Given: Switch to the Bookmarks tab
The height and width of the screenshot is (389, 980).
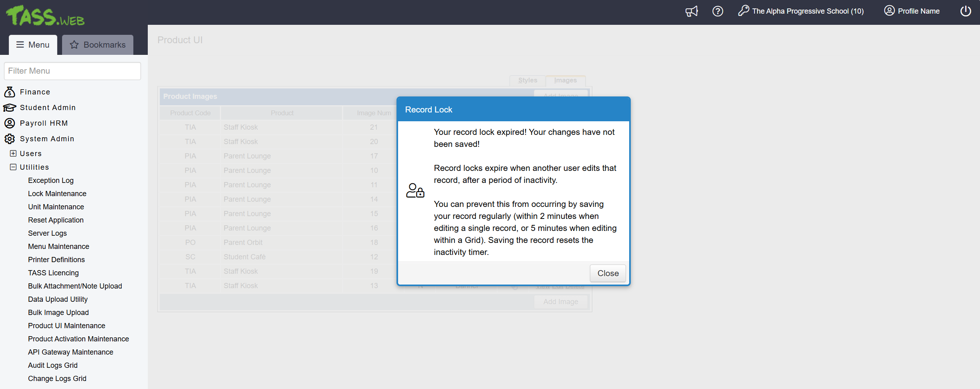Looking at the screenshot, I should coord(98,45).
